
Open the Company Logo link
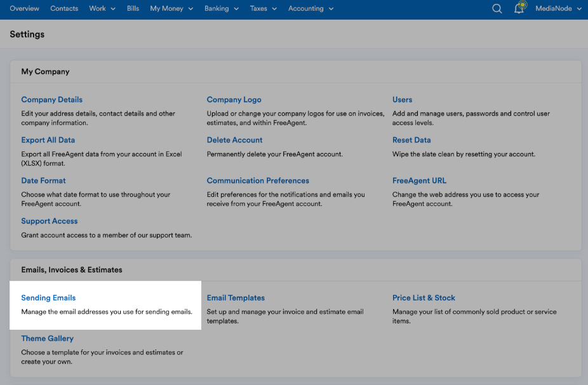click(x=234, y=100)
